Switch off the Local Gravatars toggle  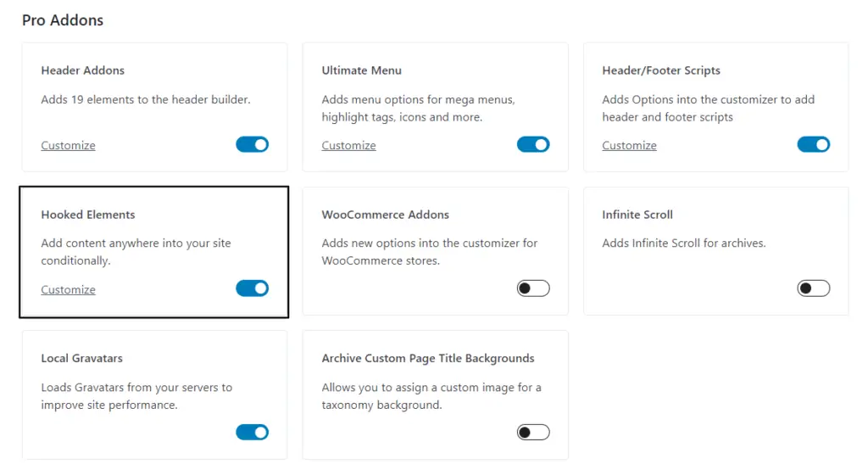click(253, 433)
